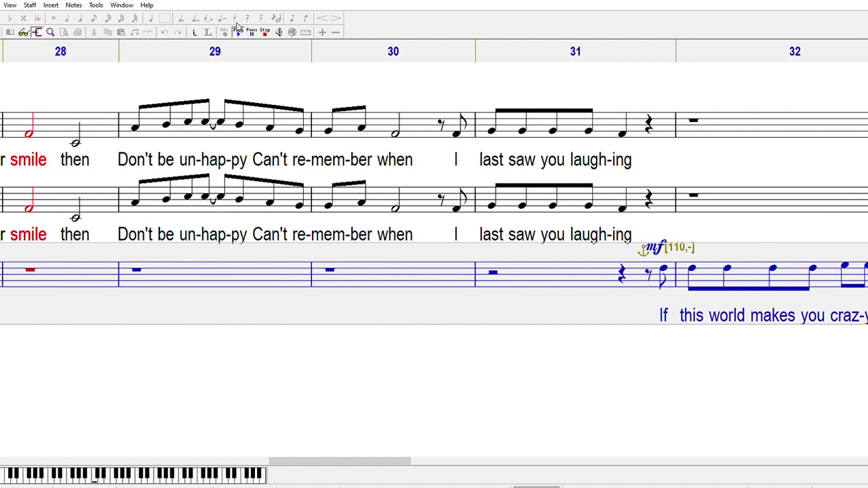The image size is (868, 488).
Task: Select the accent articulation tool
Action: [x=261, y=18]
